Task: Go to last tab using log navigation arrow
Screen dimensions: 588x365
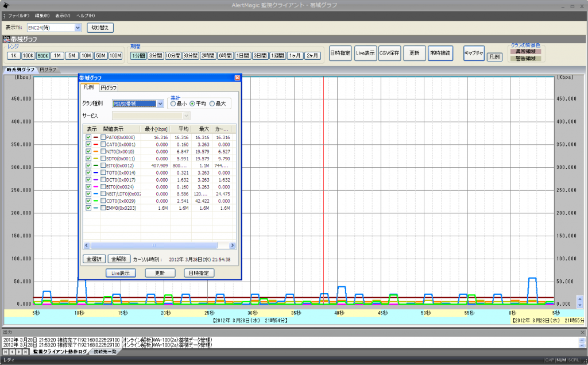Action: point(25,352)
